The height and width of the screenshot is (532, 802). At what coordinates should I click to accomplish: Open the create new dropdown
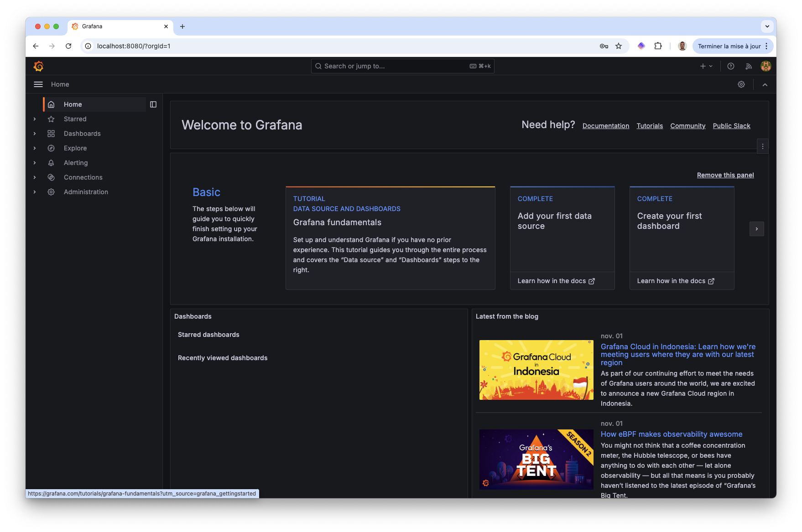pos(705,66)
